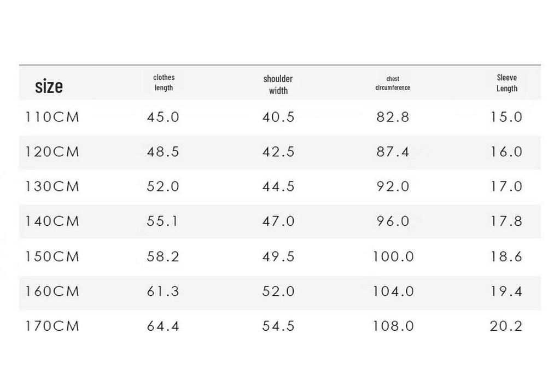Select the 150CM size row label
This screenshot has width=560, height=392.
pos(52,256)
